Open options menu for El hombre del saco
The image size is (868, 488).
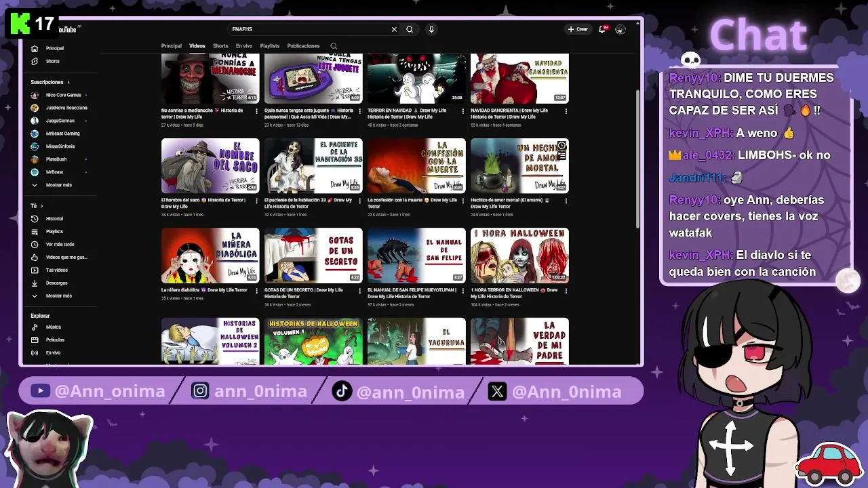(256, 201)
